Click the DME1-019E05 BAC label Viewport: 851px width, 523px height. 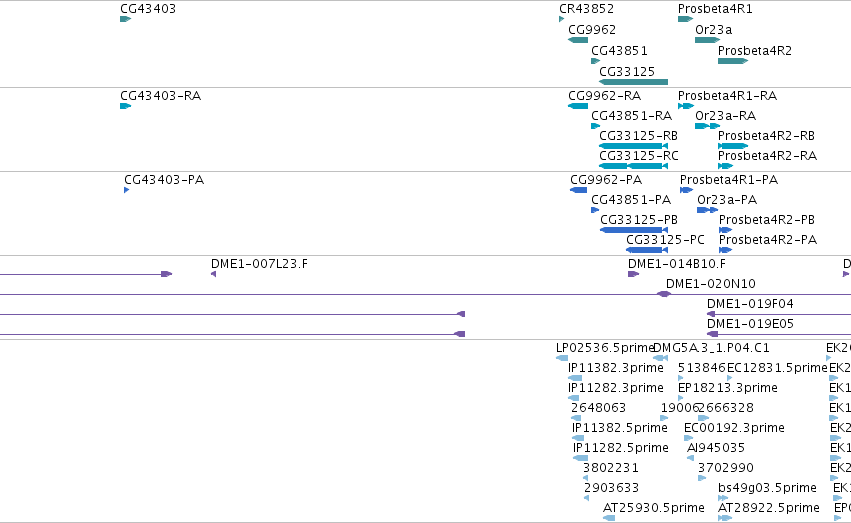coord(750,324)
